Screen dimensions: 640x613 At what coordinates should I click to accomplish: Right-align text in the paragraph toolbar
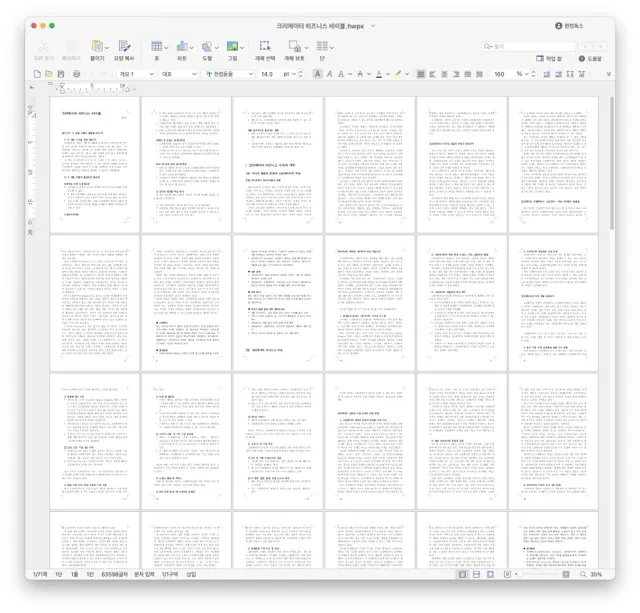[x=456, y=74]
